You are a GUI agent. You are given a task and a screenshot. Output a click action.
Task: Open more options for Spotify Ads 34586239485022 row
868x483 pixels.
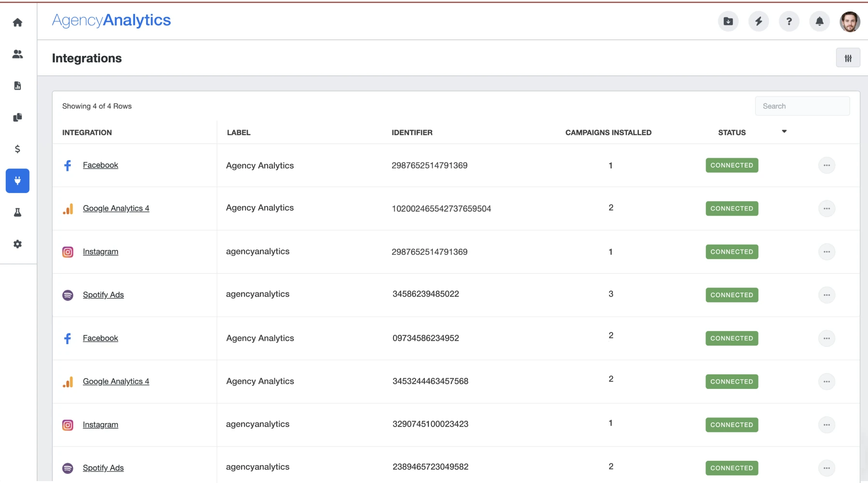[827, 295]
